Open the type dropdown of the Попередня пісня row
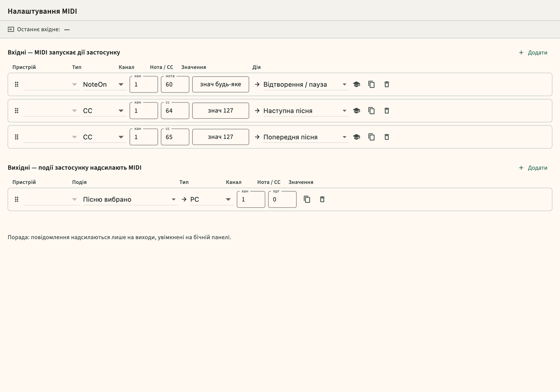 point(105,137)
